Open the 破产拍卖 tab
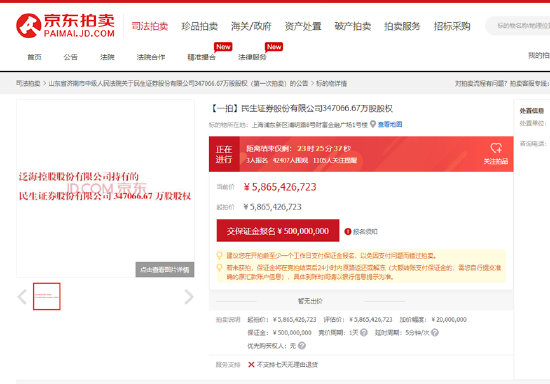Image resolution: width=550 pixels, height=384 pixels. [x=353, y=26]
